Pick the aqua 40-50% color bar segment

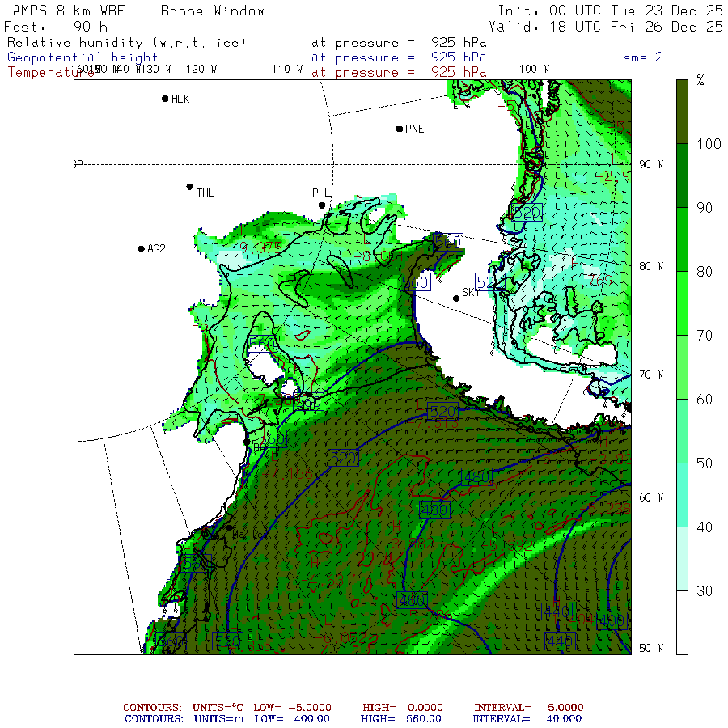682,495
